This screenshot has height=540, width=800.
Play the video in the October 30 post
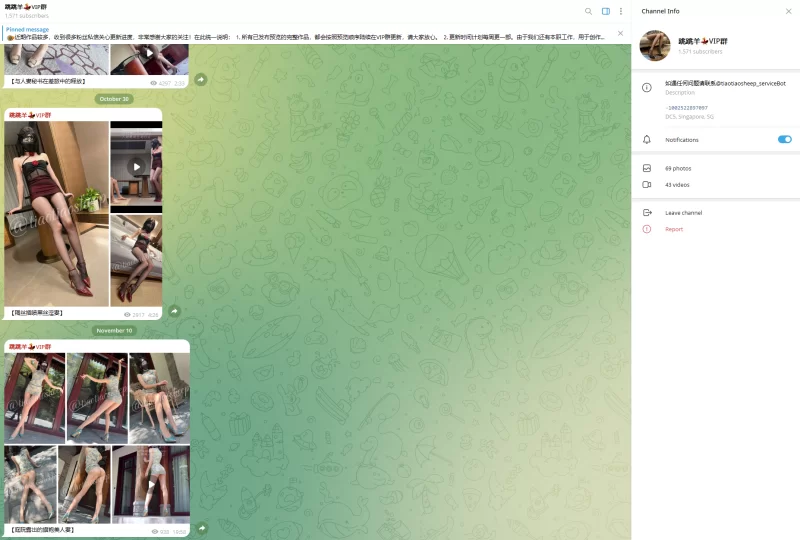136,167
